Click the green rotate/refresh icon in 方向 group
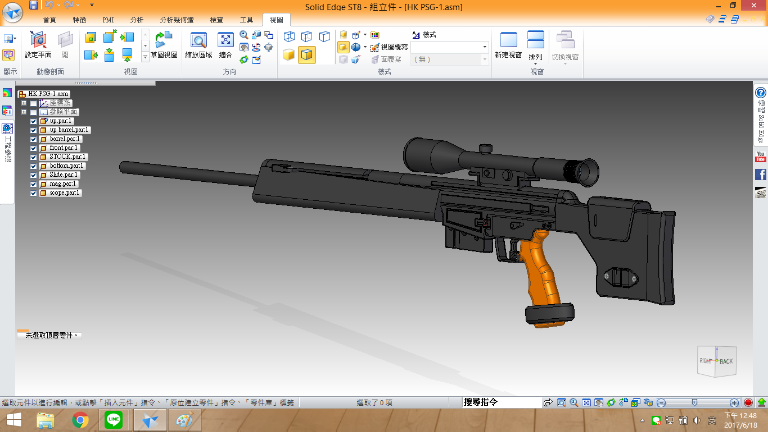 coord(244,59)
